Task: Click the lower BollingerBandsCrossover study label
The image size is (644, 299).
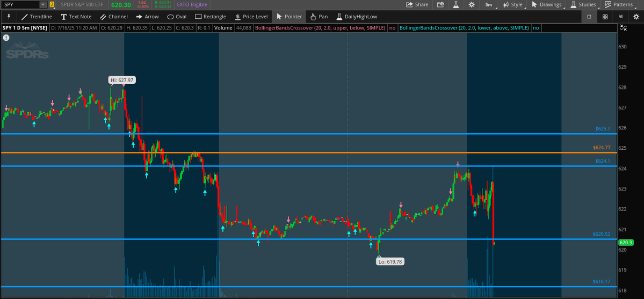Action: 464,28
